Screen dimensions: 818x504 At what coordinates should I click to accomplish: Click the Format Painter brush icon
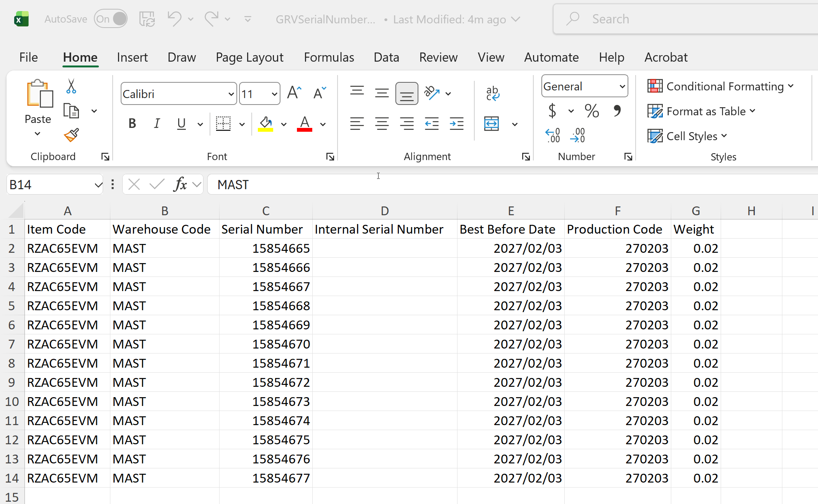(71, 135)
